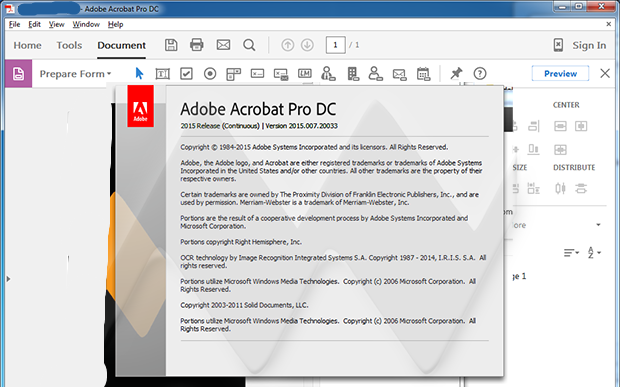This screenshot has width=620, height=387.
Task: Add a Company field using building icon
Action: click(352, 74)
